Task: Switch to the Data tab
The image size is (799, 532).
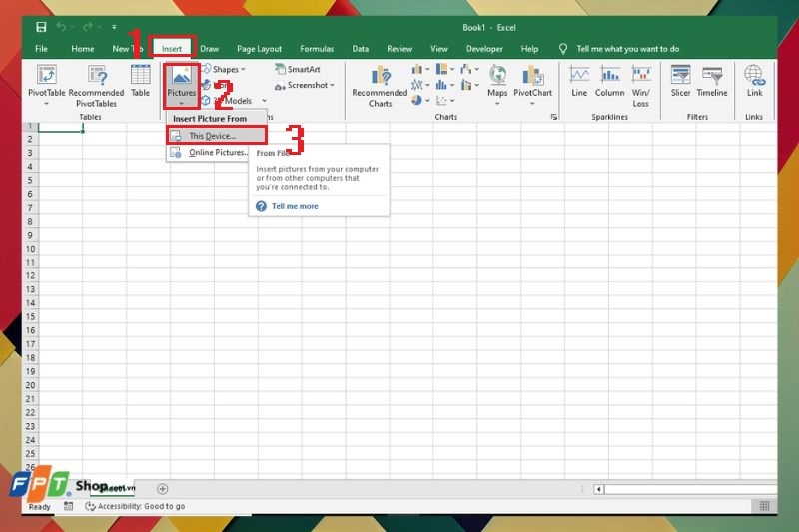Action: pyautogui.click(x=360, y=48)
